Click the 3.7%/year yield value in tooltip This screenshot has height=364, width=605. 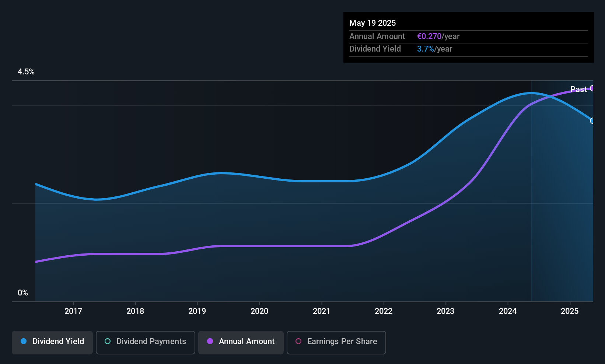click(x=435, y=49)
